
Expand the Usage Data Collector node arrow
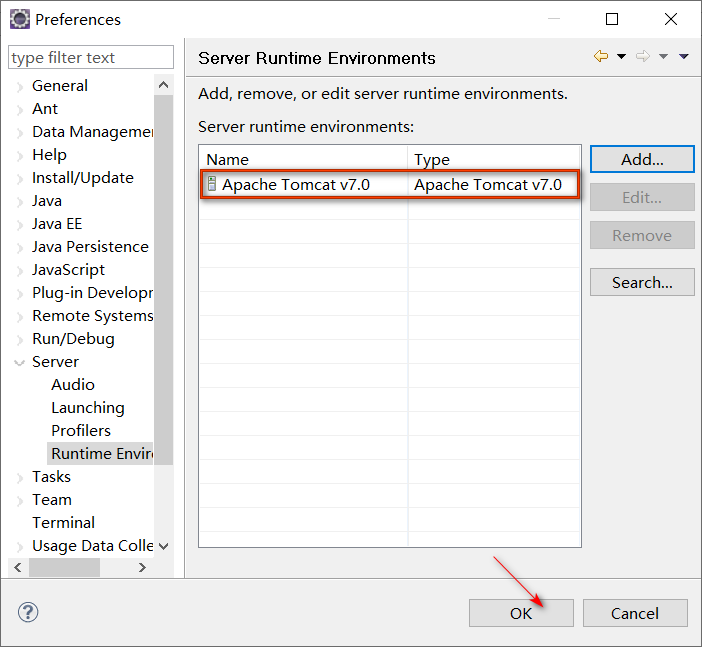(x=19, y=546)
